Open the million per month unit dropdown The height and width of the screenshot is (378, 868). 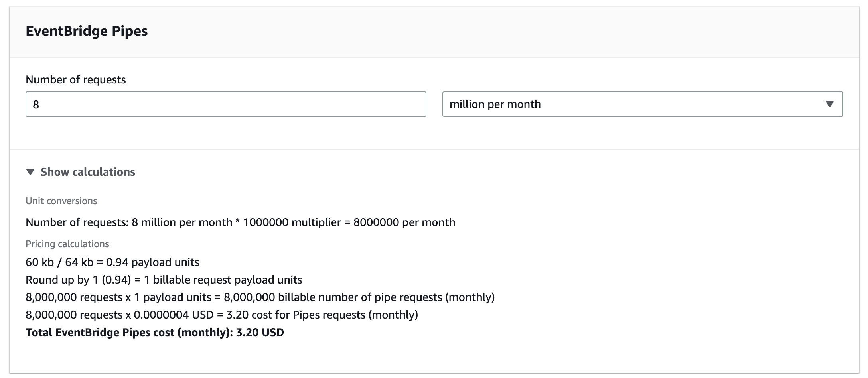[x=643, y=104]
